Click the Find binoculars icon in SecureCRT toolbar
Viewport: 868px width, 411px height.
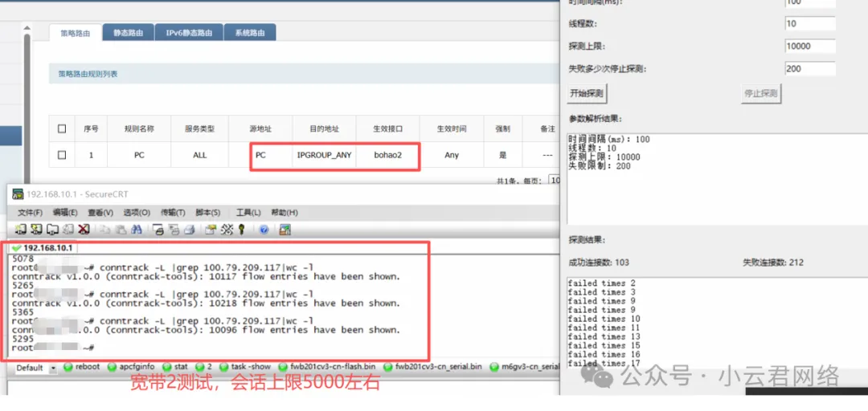click(x=136, y=230)
